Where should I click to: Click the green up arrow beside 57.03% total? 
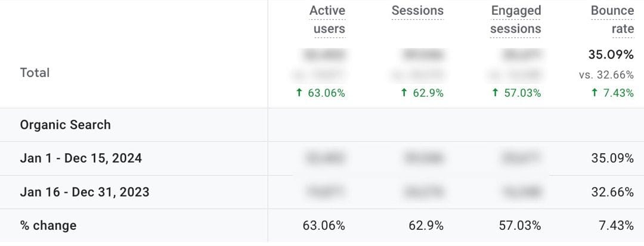coord(496,93)
